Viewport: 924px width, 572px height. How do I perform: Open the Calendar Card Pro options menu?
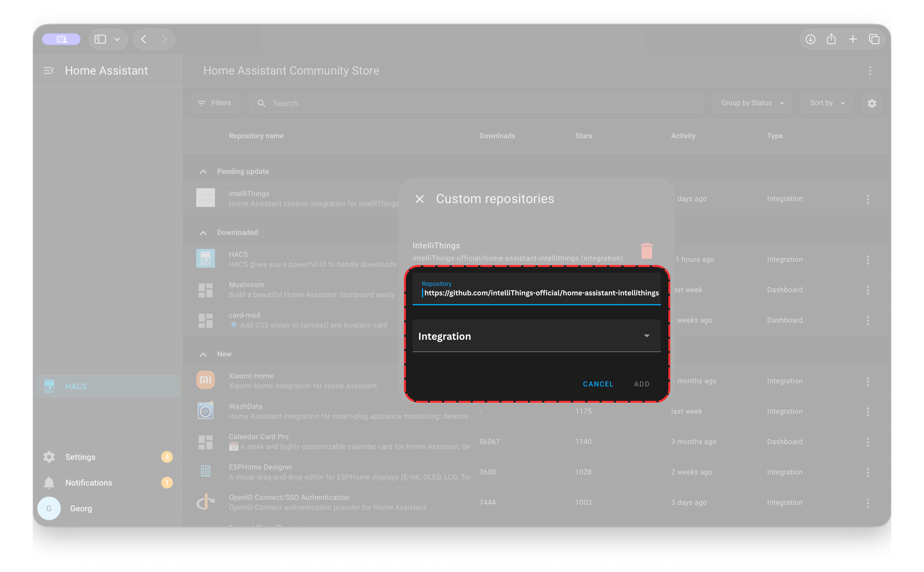(868, 442)
